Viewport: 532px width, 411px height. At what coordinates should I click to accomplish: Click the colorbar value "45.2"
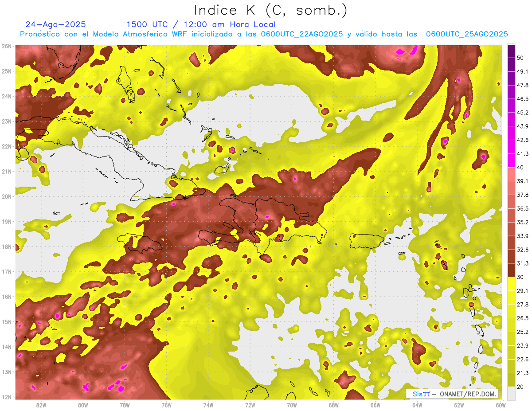pyautogui.click(x=523, y=113)
